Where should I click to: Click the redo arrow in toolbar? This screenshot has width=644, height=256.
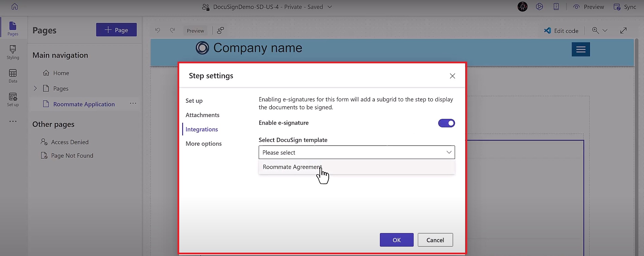click(x=172, y=31)
